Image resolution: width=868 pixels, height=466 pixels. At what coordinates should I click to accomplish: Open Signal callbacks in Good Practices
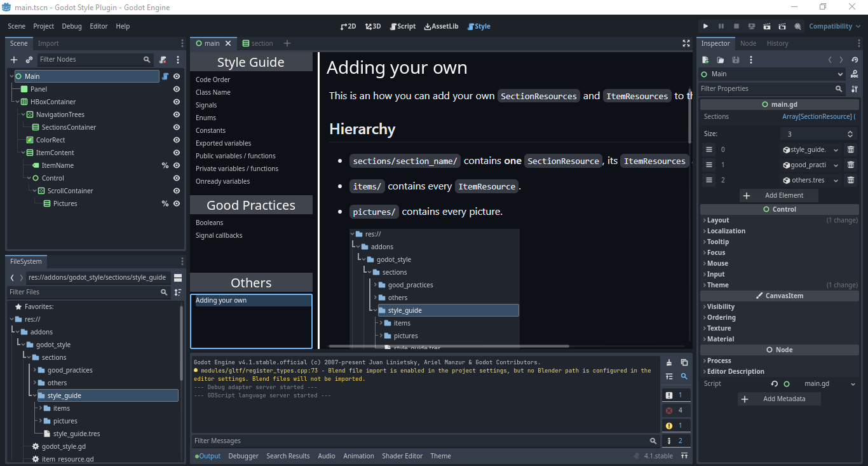pos(219,235)
